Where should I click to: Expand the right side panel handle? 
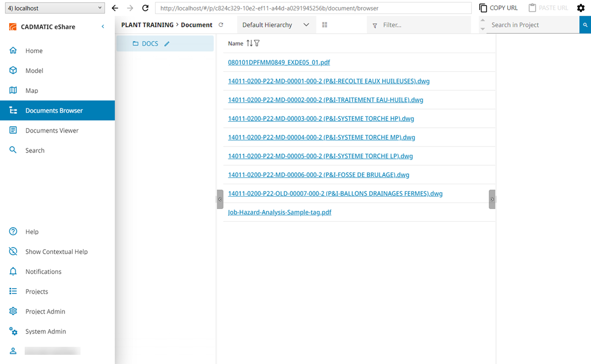(x=492, y=199)
